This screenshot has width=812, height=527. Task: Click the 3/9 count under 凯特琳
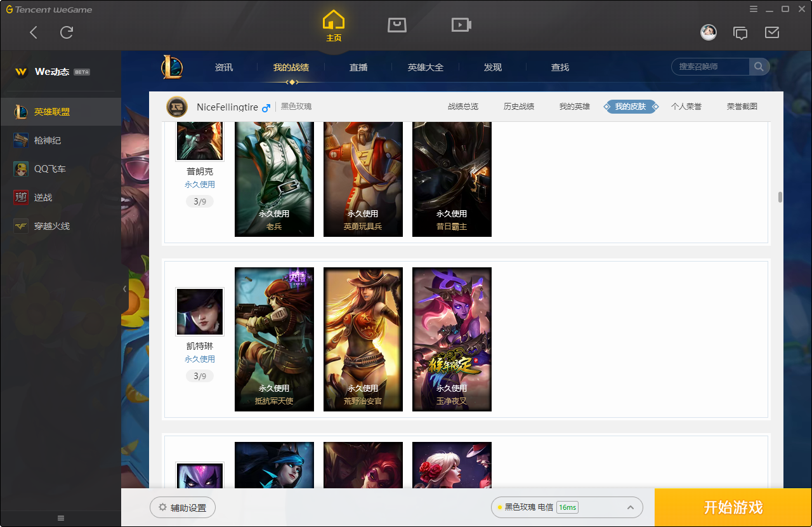coord(200,376)
